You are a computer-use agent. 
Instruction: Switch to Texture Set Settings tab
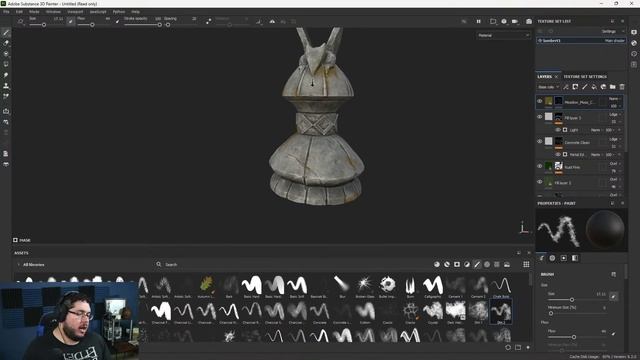585,77
